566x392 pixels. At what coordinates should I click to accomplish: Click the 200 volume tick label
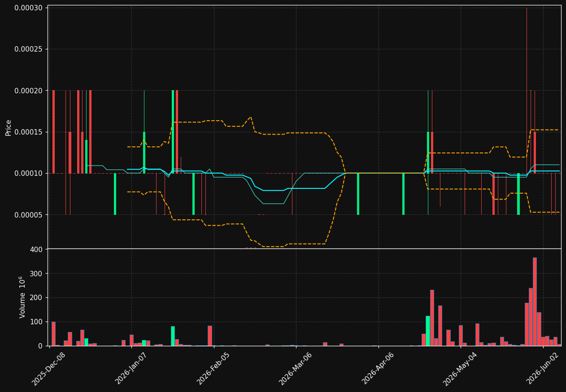pos(37,298)
